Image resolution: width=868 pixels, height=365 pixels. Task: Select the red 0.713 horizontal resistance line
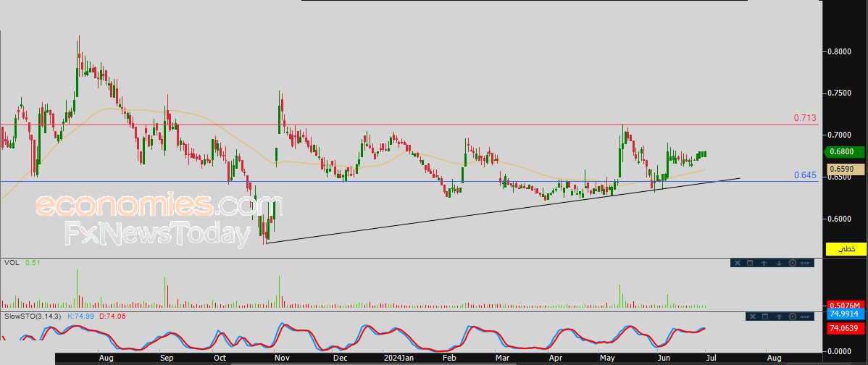coord(409,125)
